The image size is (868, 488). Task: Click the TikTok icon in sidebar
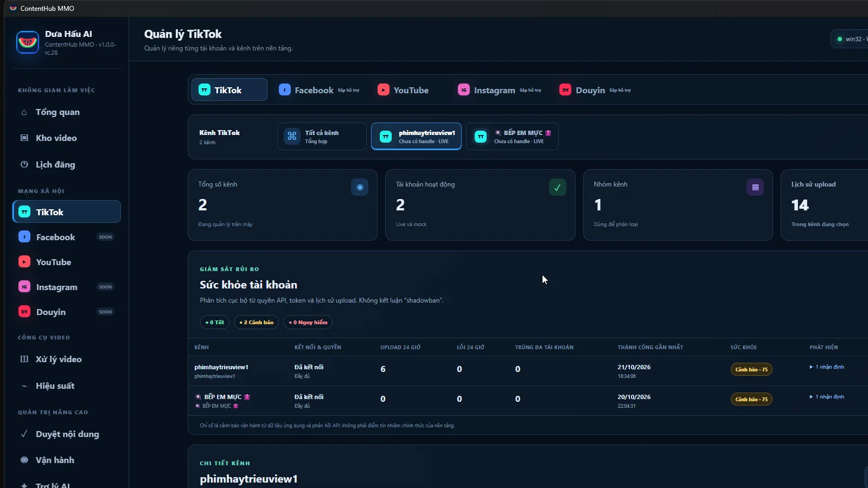(x=24, y=212)
